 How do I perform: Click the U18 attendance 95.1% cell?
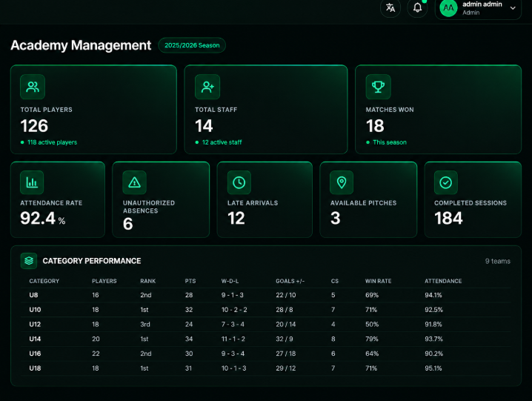pos(433,368)
